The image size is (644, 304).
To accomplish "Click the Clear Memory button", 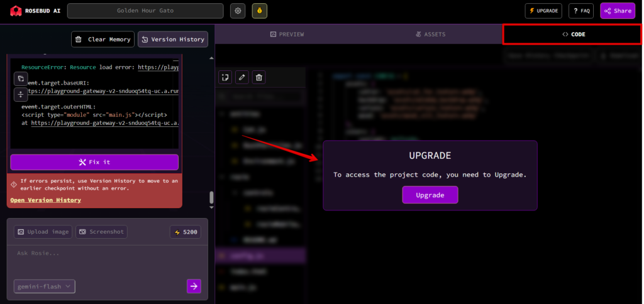I will coord(103,40).
